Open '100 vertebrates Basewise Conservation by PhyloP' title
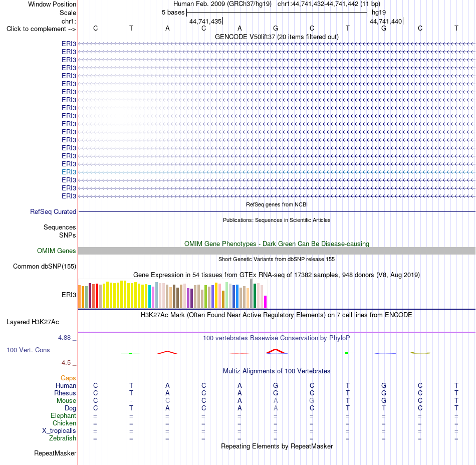Screen dimensions: 476x465 click(x=277, y=338)
